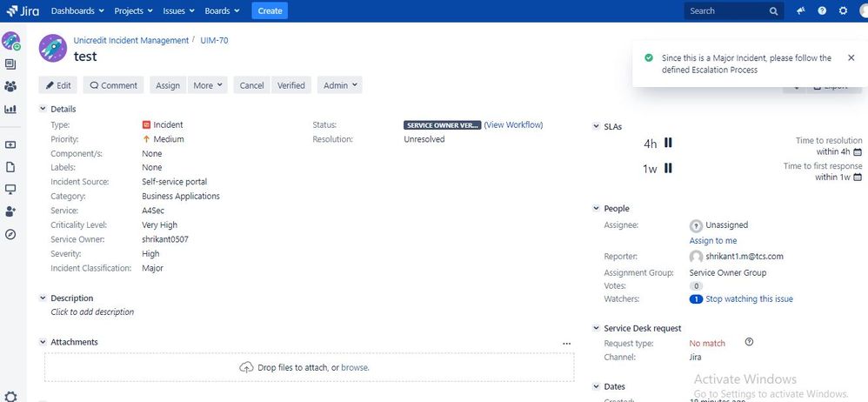Open the compass icon in sidebar
Image resolution: width=868 pixels, height=402 pixels.
tap(10, 234)
